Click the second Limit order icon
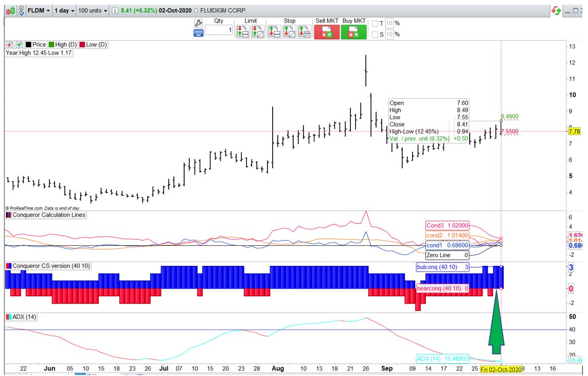This screenshot has height=376, width=588. coord(258,31)
